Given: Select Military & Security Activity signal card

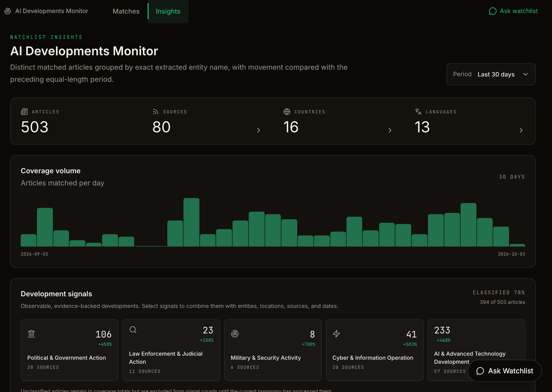Looking at the screenshot, I should (273, 350).
